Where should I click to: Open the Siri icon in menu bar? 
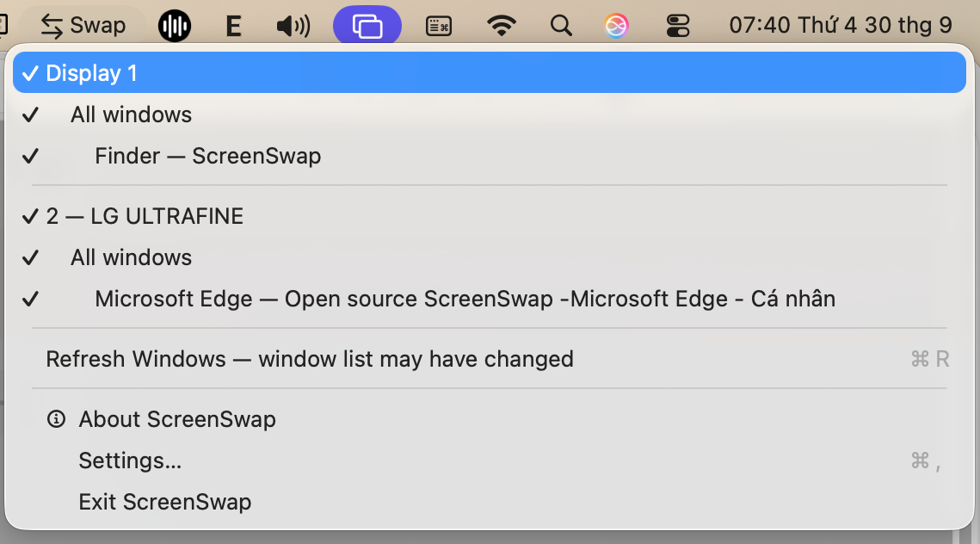[x=616, y=26]
